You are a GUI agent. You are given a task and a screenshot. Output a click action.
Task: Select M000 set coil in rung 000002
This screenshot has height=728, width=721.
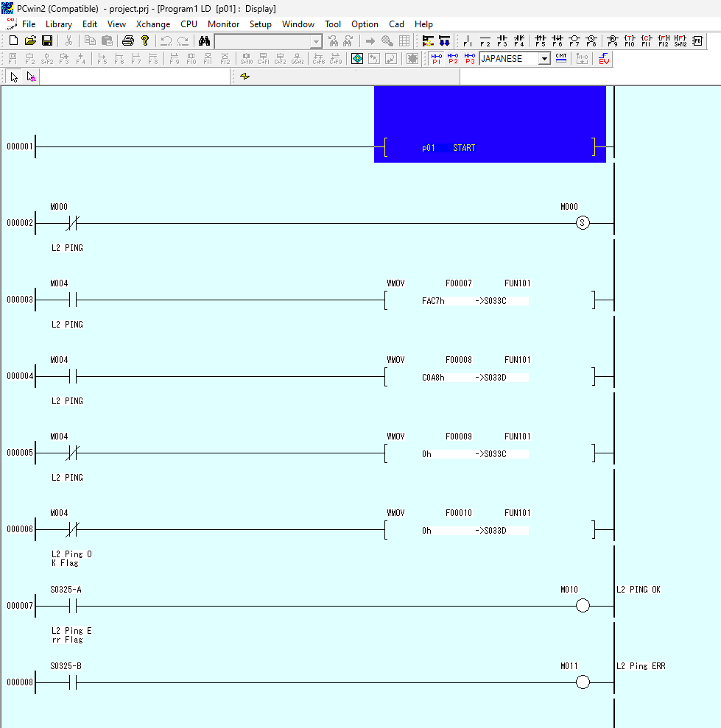[583, 223]
